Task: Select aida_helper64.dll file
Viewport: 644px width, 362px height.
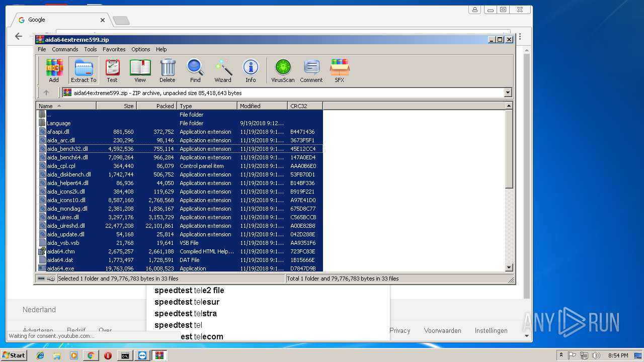Action: click(180, 183)
